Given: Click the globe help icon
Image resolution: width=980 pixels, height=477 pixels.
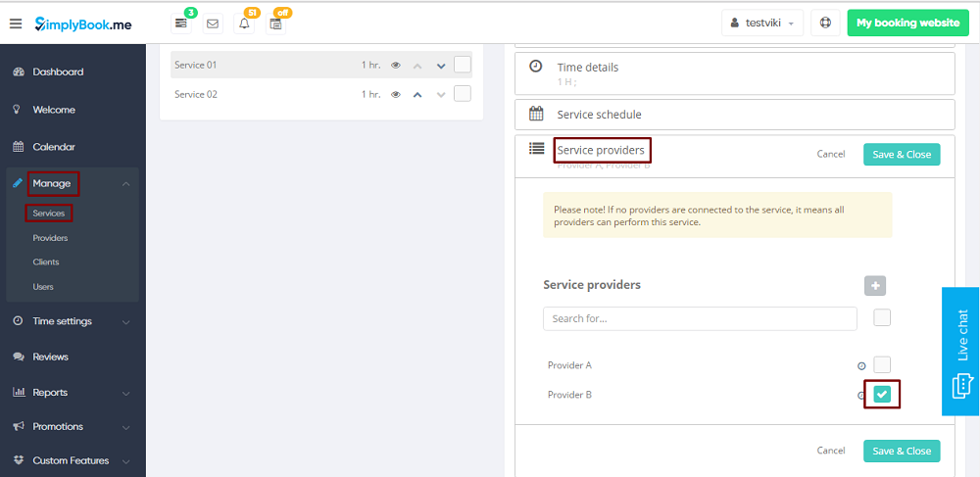Looking at the screenshot, I should [825, 24].
